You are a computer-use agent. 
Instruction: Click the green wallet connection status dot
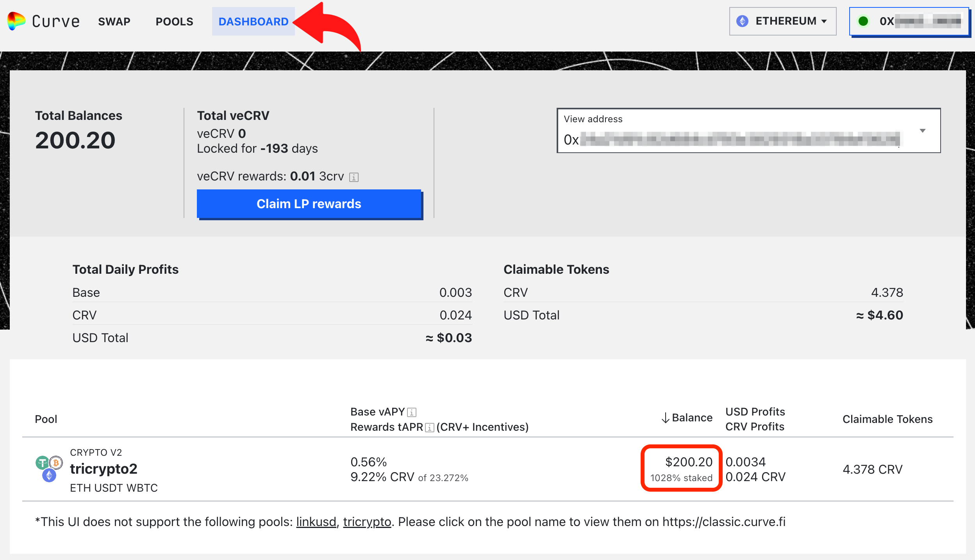pos(863,21)
